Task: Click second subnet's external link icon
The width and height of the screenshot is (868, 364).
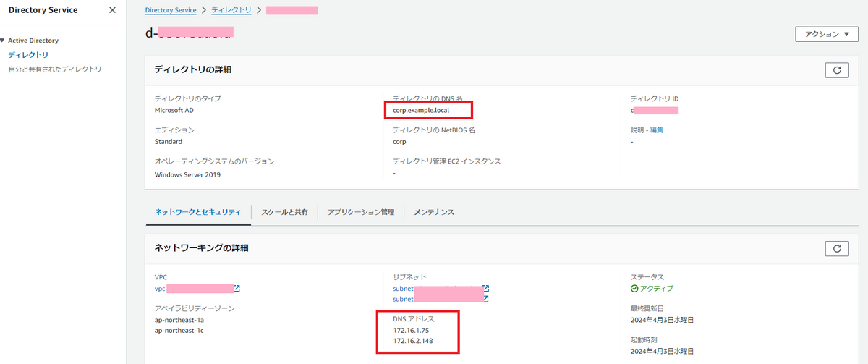Action: 486,299
